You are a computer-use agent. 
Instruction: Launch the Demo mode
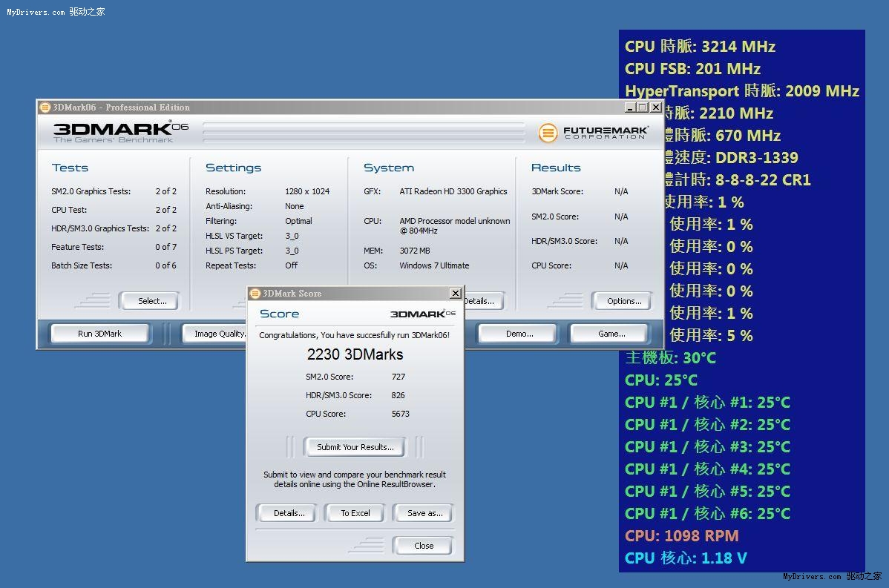click(x=519, y=334)
